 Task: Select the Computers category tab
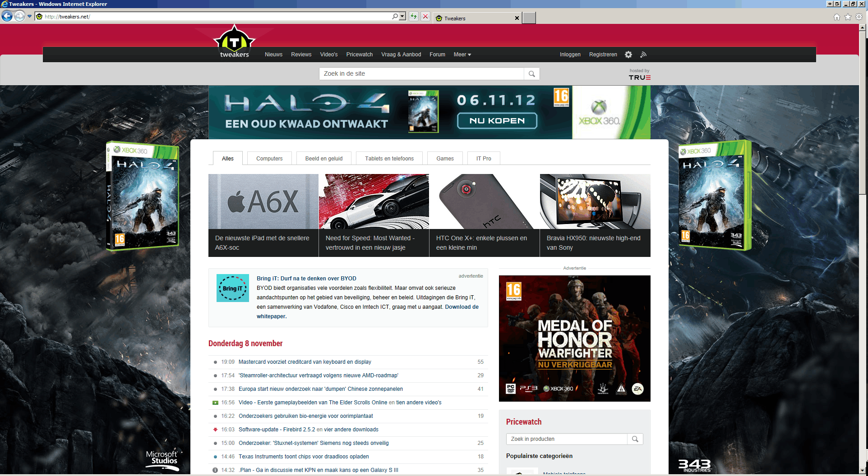(x=269, y=158)
